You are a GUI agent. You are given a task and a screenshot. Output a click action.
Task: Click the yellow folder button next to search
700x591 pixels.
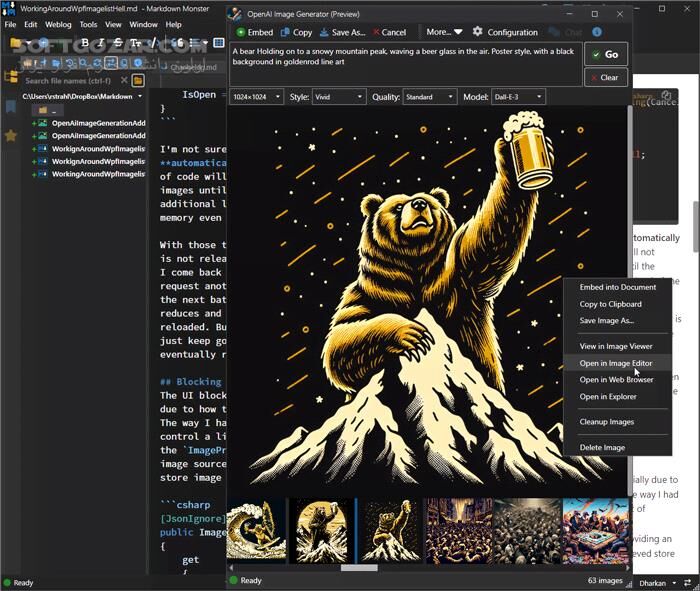[x=138, y=81]
